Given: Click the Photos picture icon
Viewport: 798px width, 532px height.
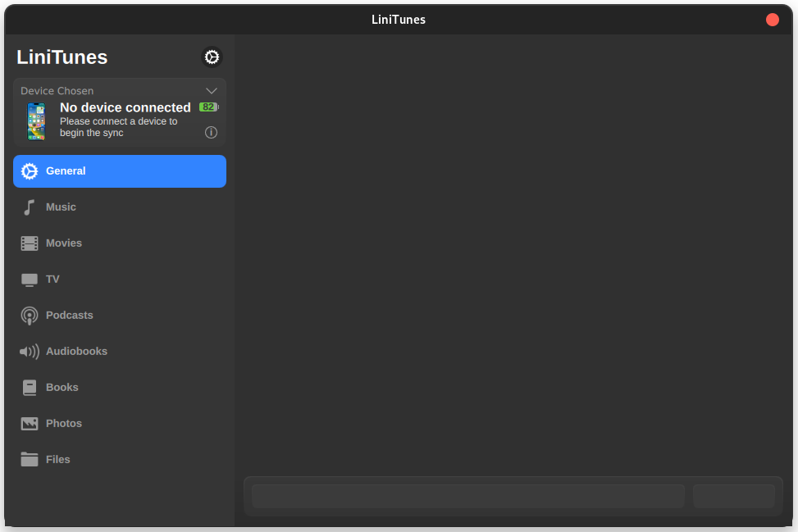Looking at the screenshot, I should click(x=30, y=424).
